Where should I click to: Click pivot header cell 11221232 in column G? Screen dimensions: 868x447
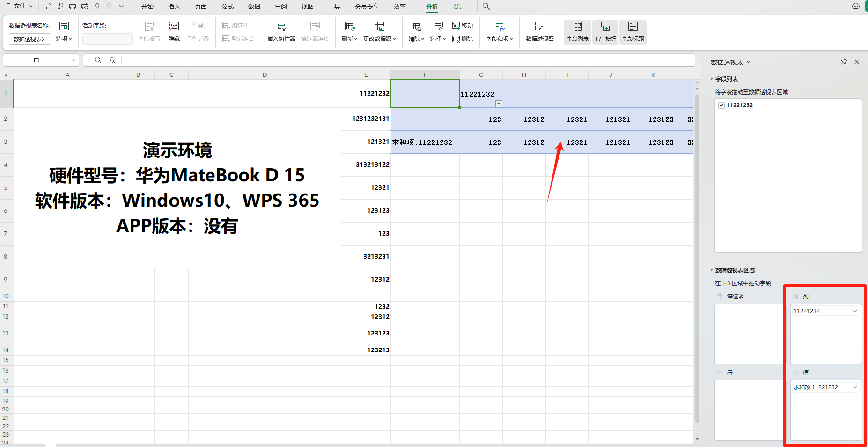[481, 94]
